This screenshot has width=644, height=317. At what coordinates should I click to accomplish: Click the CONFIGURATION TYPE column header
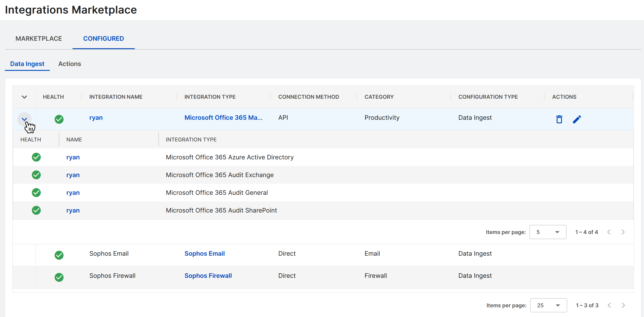pyautogui.click(x=488, y=97)
